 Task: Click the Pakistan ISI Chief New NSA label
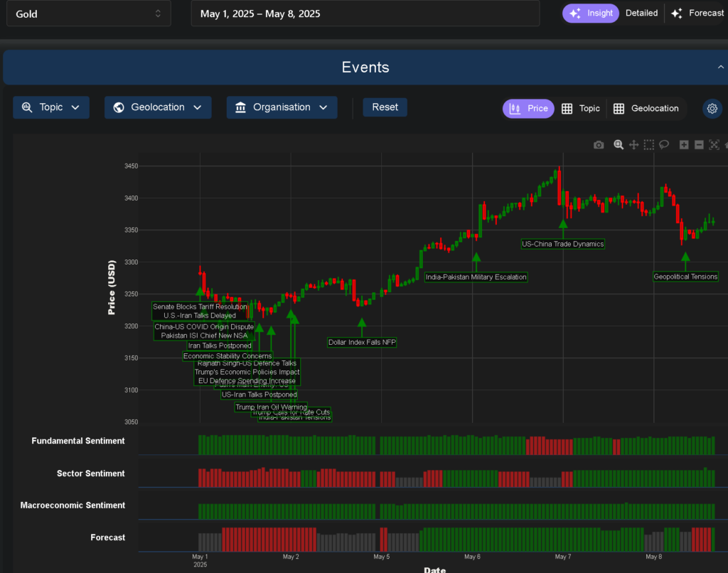[x=204, y=336]
